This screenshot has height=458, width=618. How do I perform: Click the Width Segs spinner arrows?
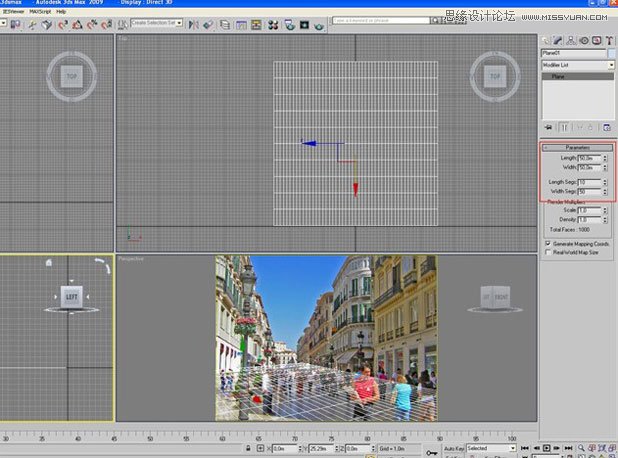click(605, 192)
